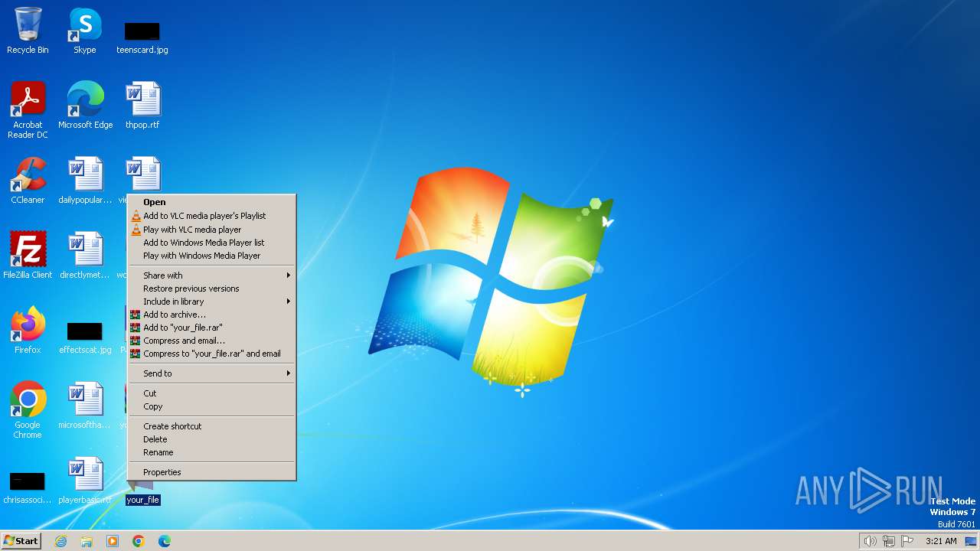980x551 pixels.
Task: Choose Properties in the context menu
Action: tap(211, 472)
